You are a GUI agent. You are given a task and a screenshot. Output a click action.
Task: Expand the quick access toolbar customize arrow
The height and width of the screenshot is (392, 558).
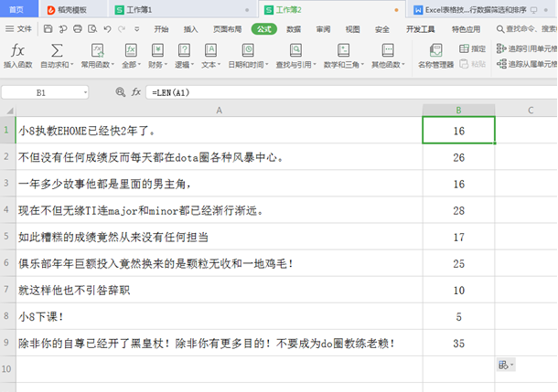[x=136, y=29]
